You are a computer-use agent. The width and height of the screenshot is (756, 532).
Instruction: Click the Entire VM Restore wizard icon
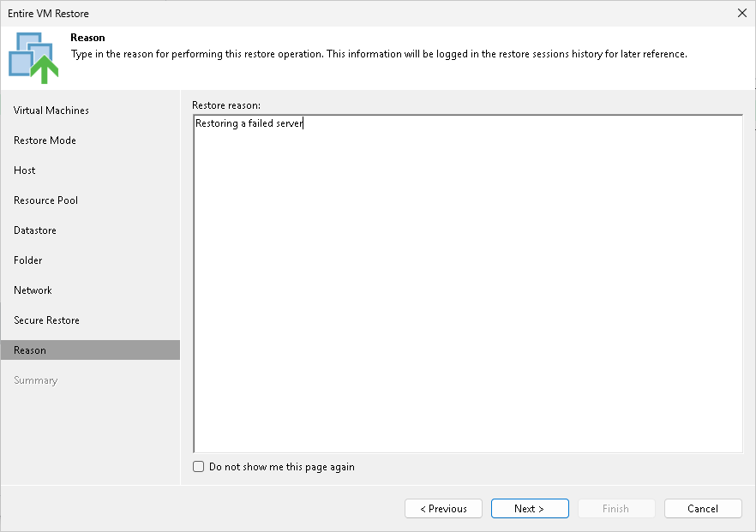(x=33, y=53)
